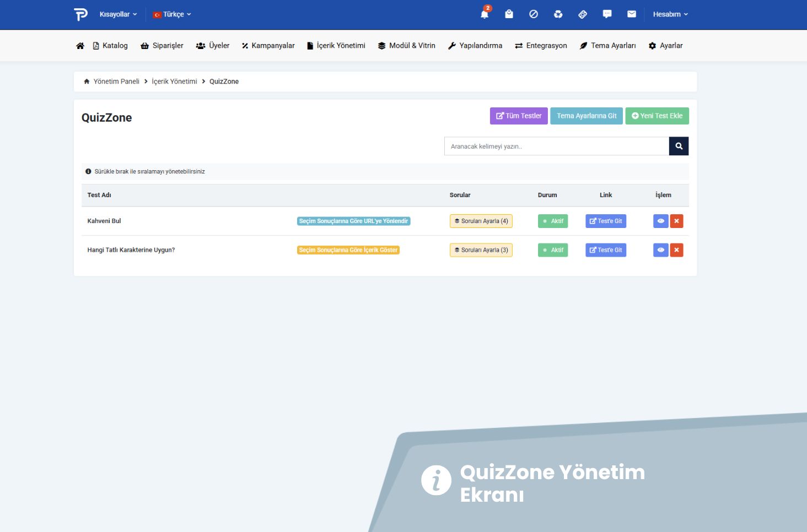Delete the Kahveni Bul test
This screenshot has height=532, width=807.
[x=676, y=221]
